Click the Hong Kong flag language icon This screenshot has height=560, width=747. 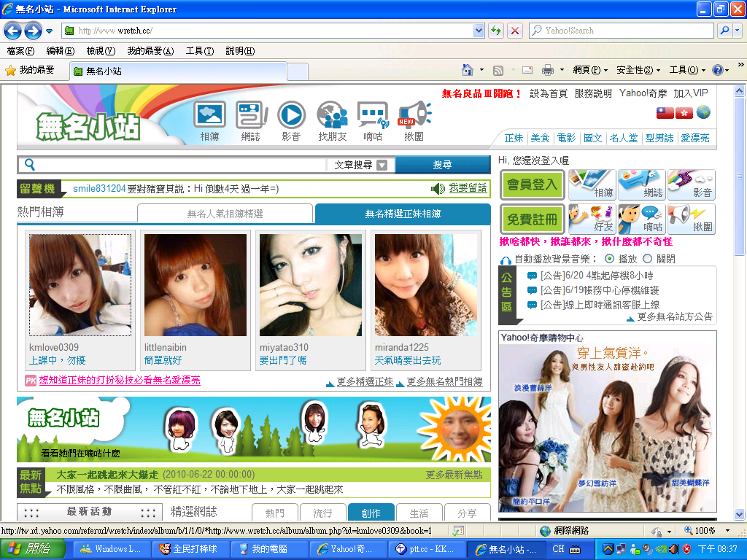(684, 113)
